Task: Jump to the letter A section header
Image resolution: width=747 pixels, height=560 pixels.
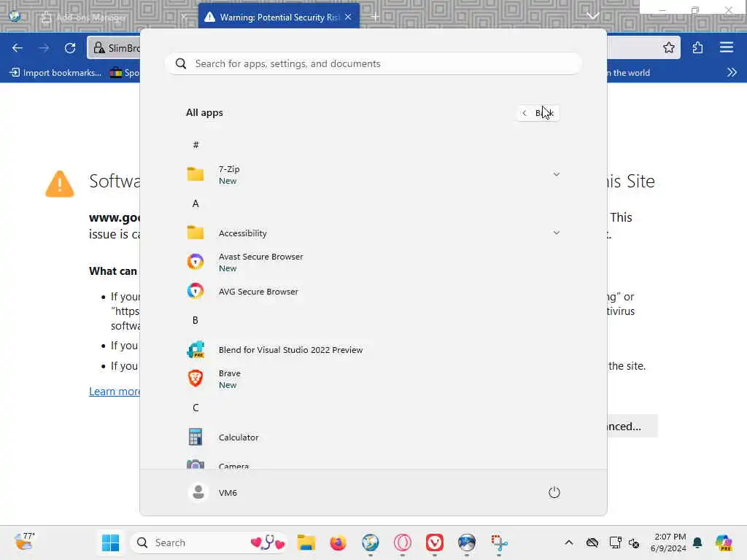Action: pos(196,204)
